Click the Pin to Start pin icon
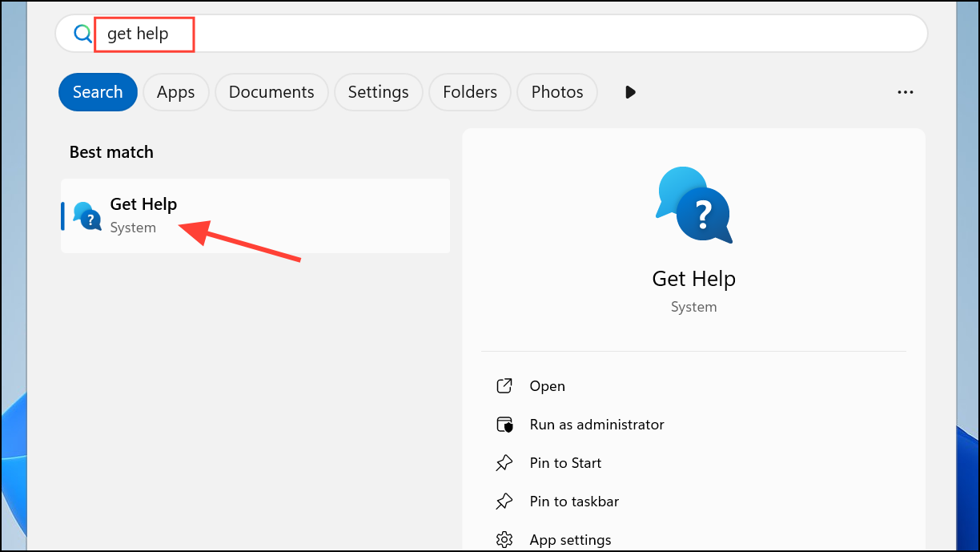This screenshot has height=552, width=980. point(504,463)
